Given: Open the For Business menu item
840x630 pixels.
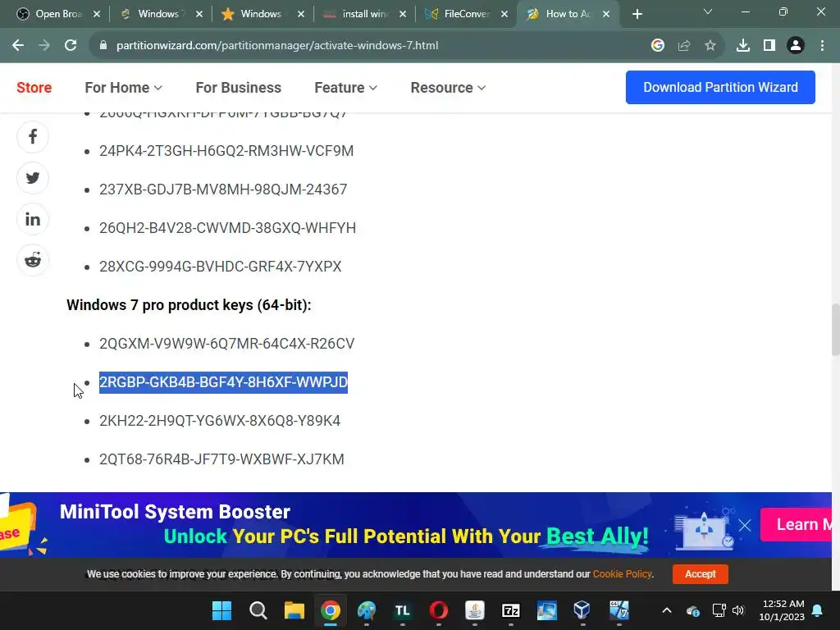Looking at the screenshot, I should [239, 88].
